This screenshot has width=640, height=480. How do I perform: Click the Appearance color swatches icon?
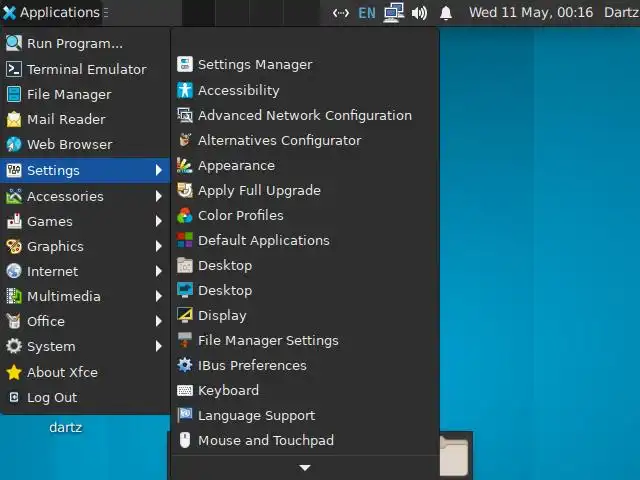pos(185,165)
